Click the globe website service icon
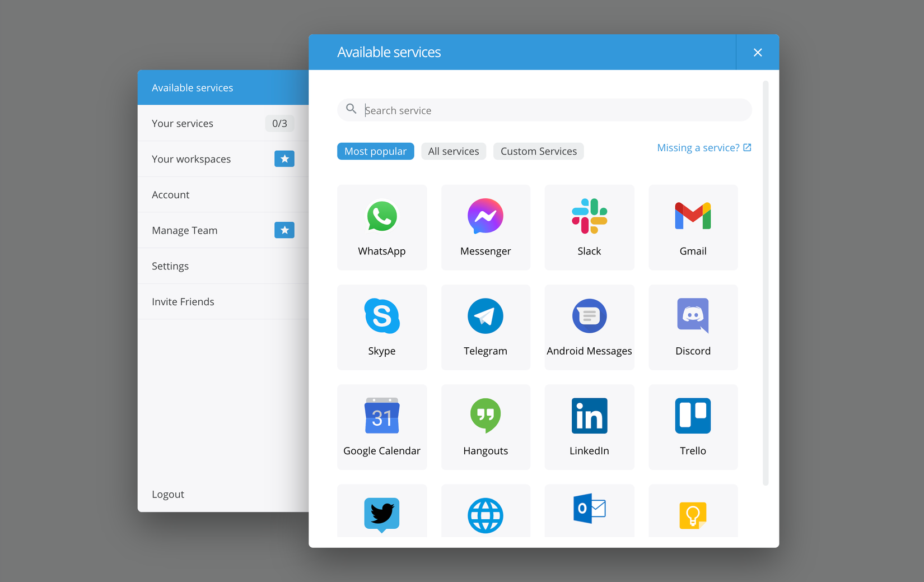The height and width of the screenshot is (582, 924). pyautogui.click(x=486, y=515)
